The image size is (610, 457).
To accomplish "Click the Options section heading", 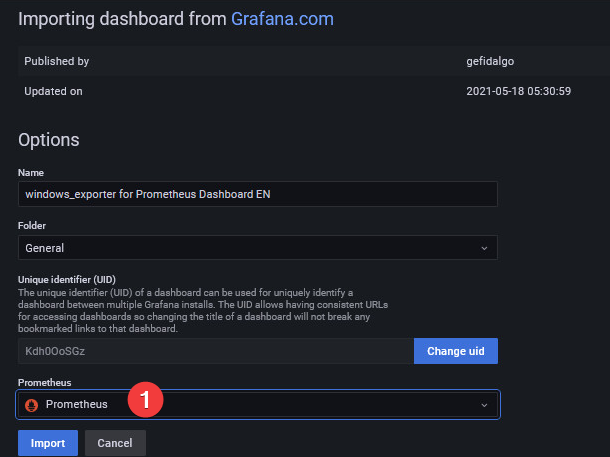I will [x=49, y=140].
